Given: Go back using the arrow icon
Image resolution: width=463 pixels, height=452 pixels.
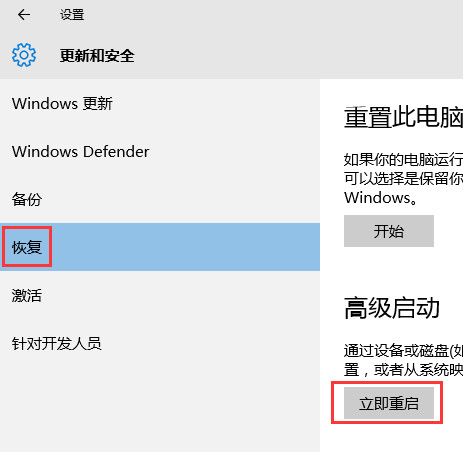Looking at the screenshot, I should click(24, 15).
